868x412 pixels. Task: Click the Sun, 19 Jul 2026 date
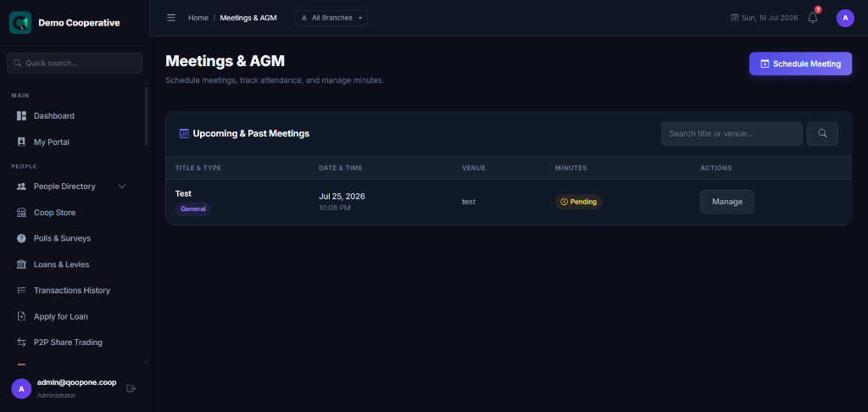770,18
